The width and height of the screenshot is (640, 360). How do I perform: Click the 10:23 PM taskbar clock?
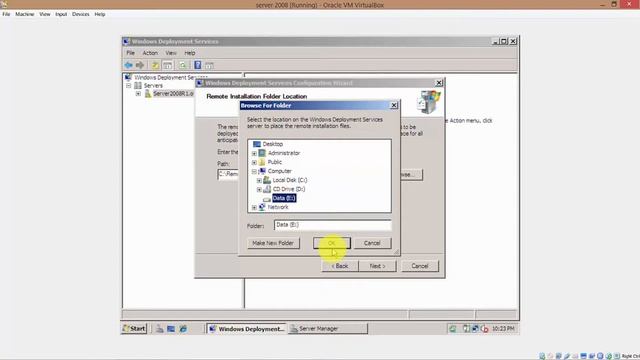[x=503, y=329]
